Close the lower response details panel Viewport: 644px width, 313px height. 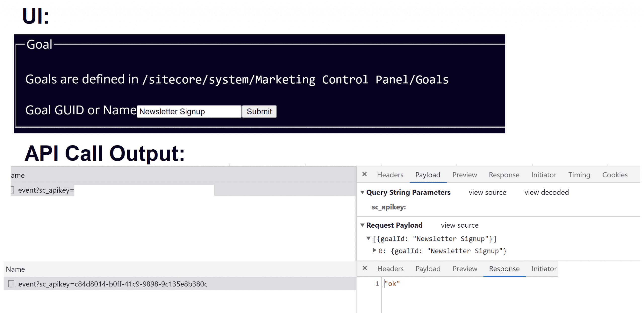pyautogui.click(x=365, y=268)
